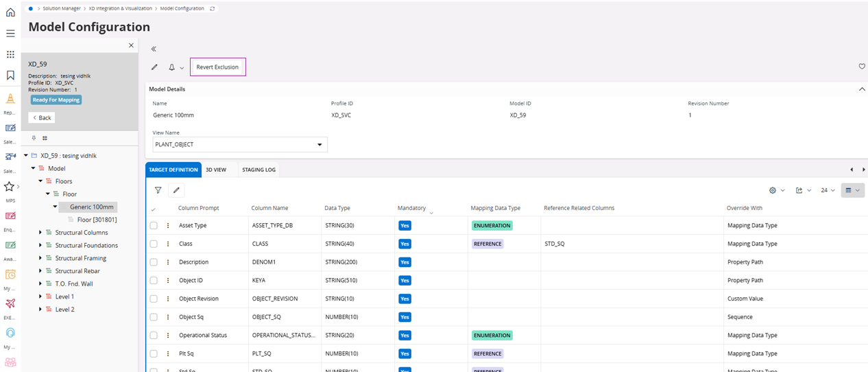Open the hamburger navigation menu
Screen dimensions: 868x372
point(10,33)
